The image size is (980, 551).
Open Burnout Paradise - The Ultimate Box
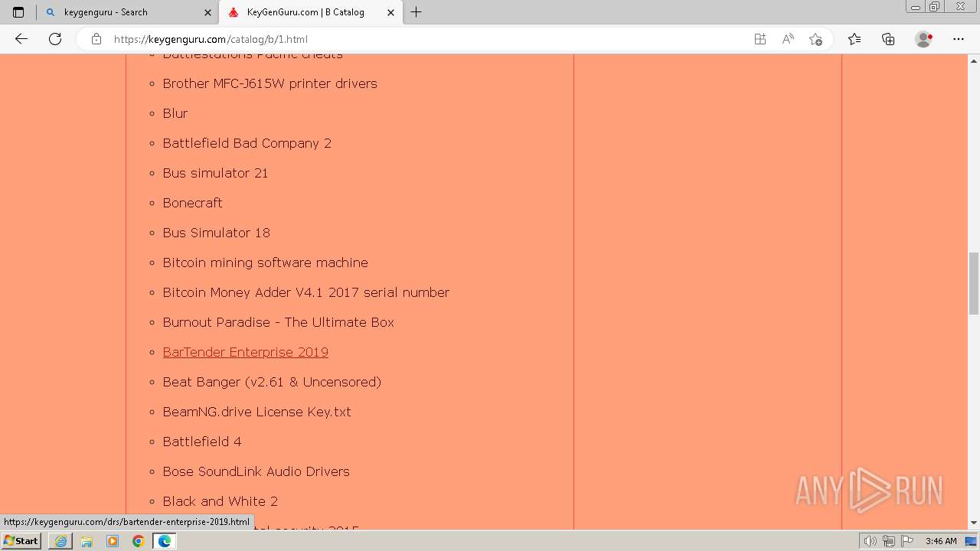tap(278, 322)
